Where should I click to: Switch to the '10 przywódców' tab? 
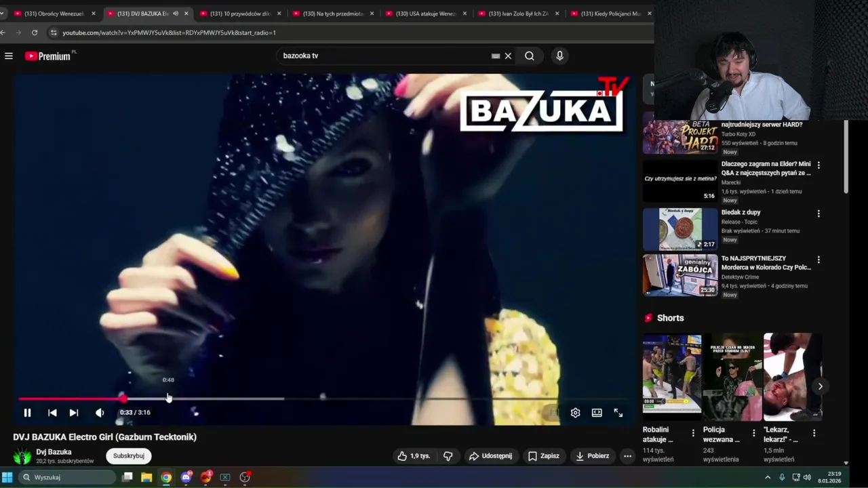tap(239, 14)
